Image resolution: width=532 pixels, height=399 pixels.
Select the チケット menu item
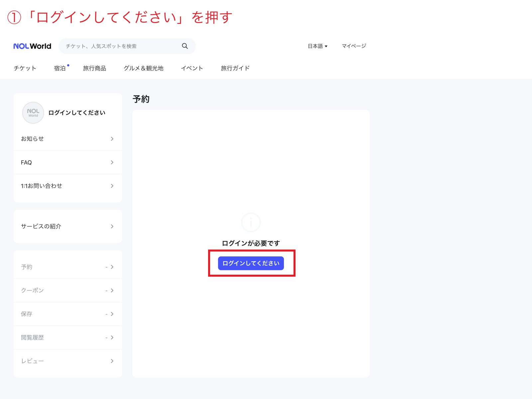point(25,68)
